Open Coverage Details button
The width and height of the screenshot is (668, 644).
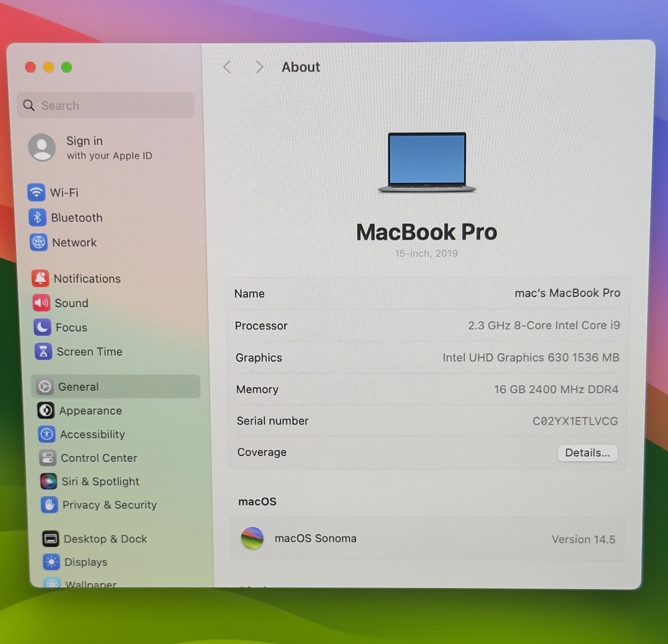click(587, 453)
